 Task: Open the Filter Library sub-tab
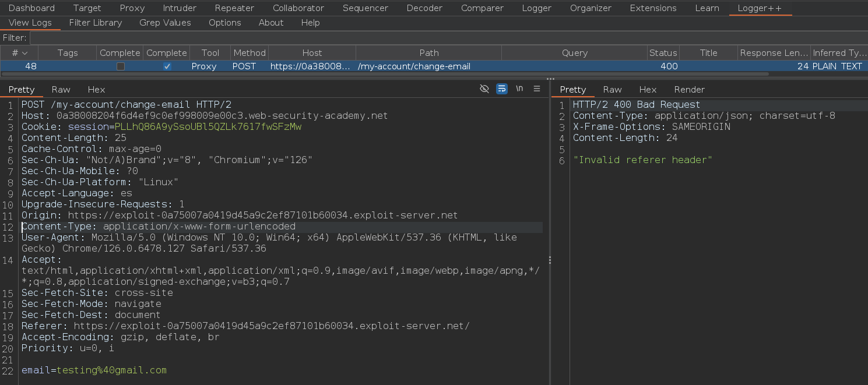pyautogui.click(x=96, y=23)
